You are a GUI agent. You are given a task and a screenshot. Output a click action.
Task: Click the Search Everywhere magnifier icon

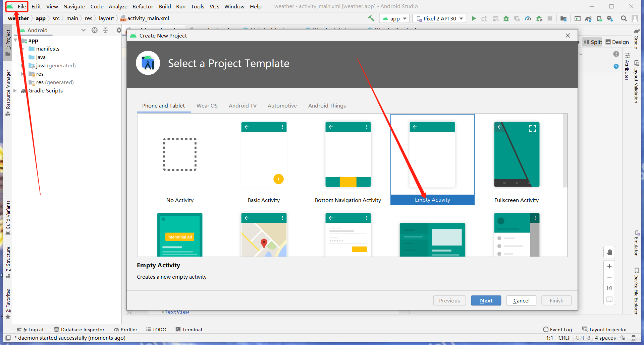(624, 18)
